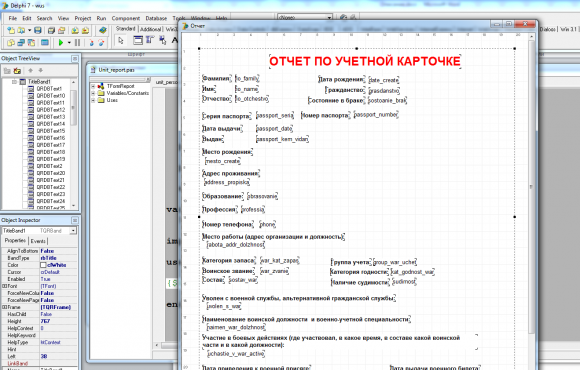Image resolution: width=580 pixels, height=370 pixels.
Task: Switch to the Events tab
Action: point(38,241)
